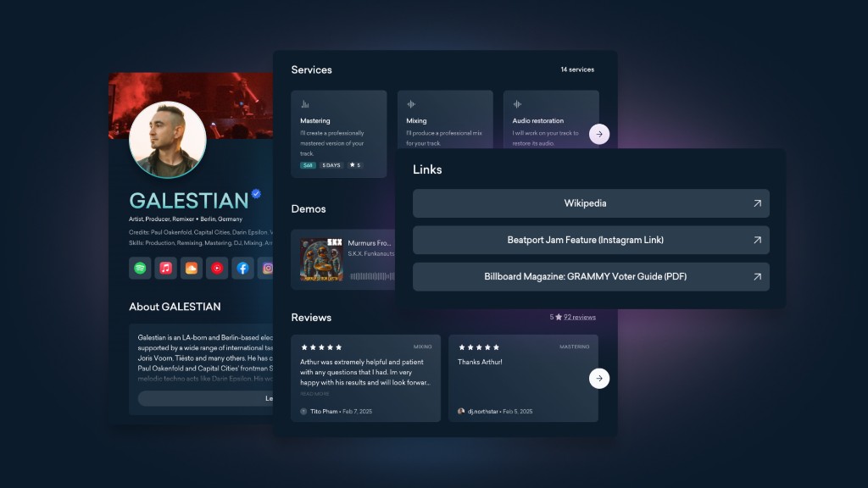868x488 pixels.
Task: Select the Mastering service card title
Action: 315,121
